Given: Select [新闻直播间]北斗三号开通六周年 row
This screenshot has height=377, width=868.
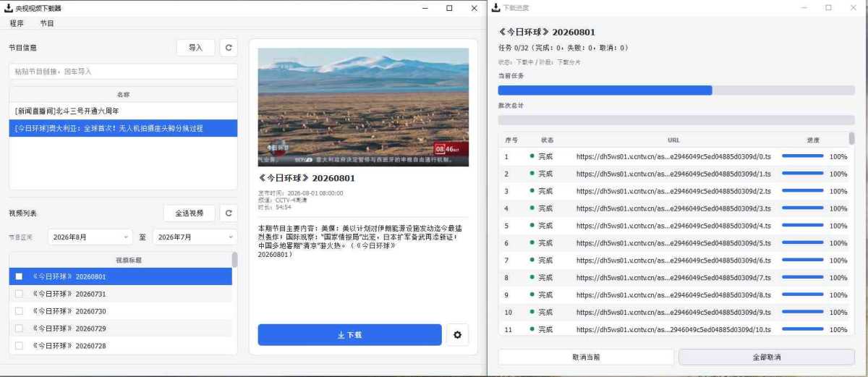Looking at the screenshot, I should point(123,111).
